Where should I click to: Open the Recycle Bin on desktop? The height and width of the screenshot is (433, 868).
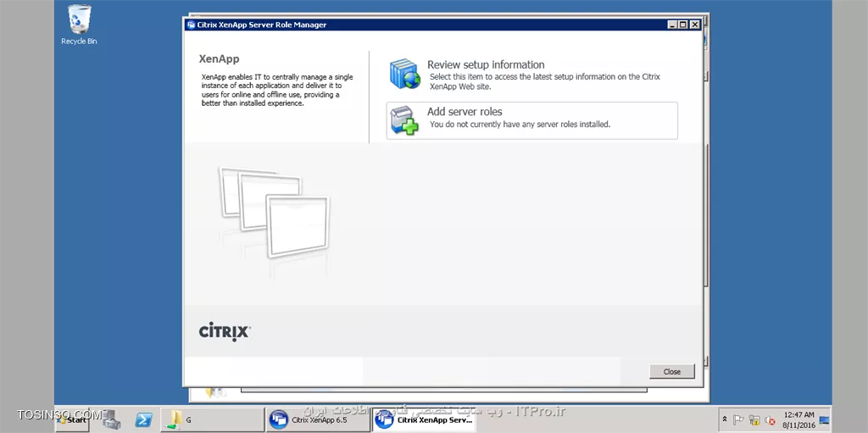(79, 25)
